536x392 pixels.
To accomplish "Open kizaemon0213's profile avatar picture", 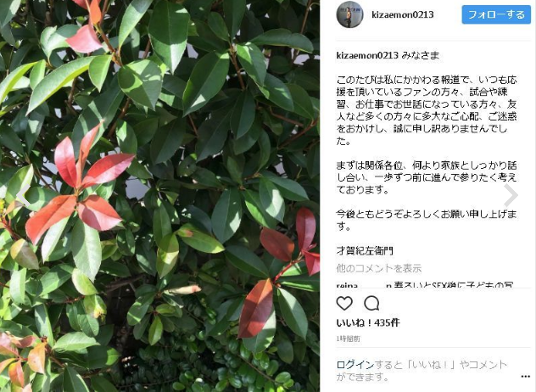I will (349, 14).
